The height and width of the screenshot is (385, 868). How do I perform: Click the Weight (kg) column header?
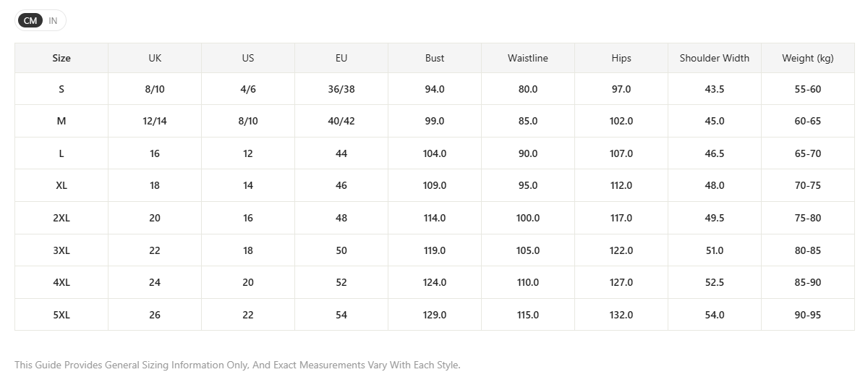(x=808, y=58)
